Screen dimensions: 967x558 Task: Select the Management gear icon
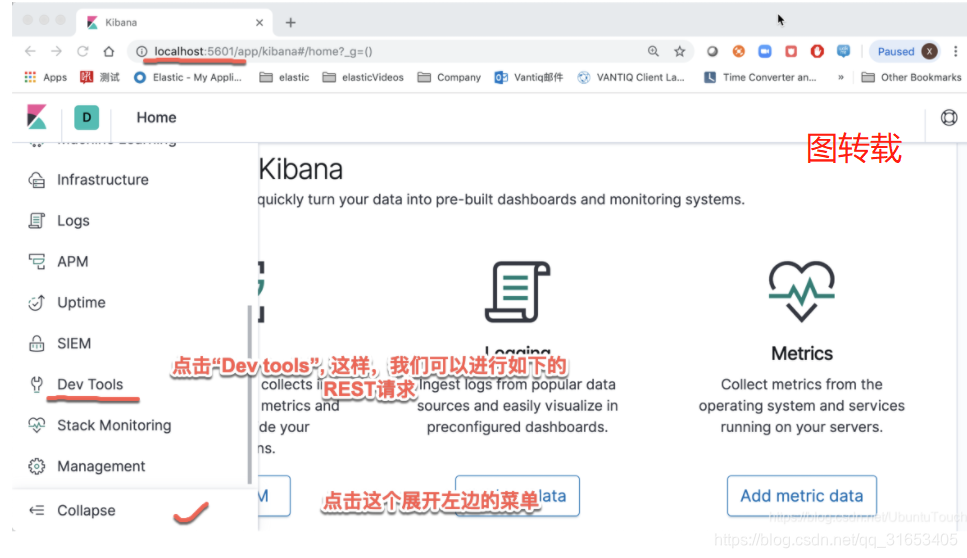coord(36,466)
